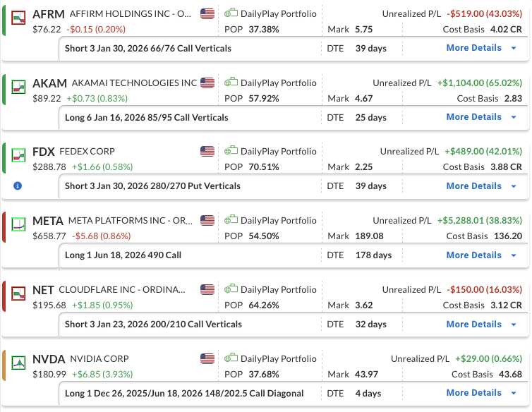Image resolution: width=532 pixels, height=412 pixels.
Task: Click the AKAM bullish chart icon
Action: tap(20, 84)
